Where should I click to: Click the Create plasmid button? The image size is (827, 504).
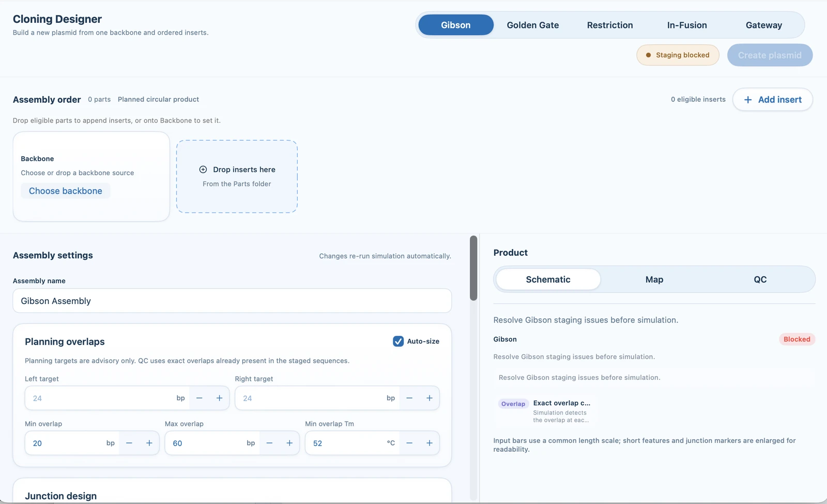tap(770, 55)
